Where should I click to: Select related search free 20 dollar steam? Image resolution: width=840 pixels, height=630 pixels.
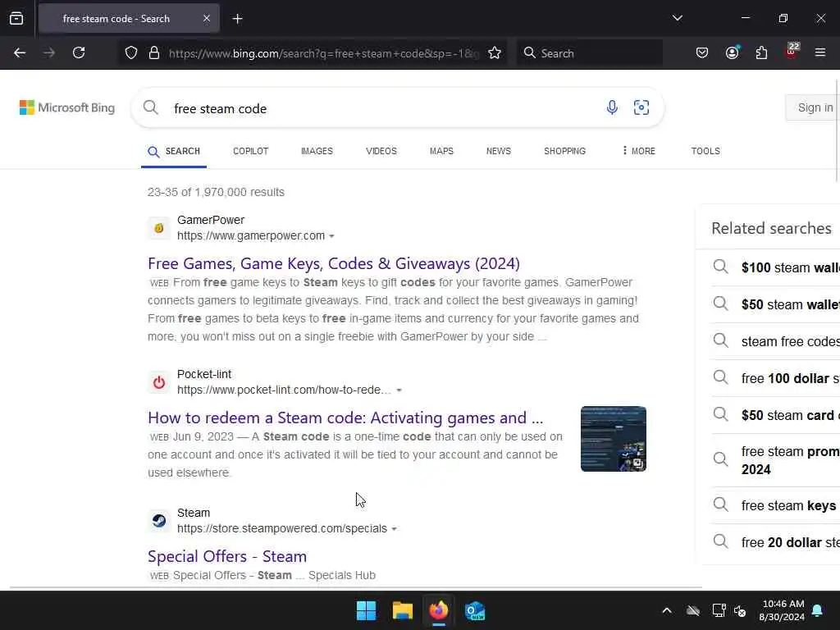click(x=776, y=543)
